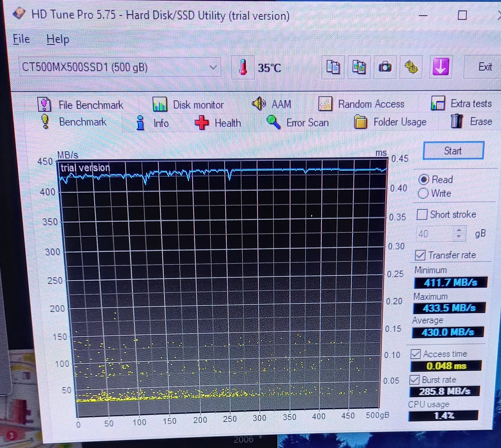This screenshot has height=448, width=501.
Task: Open the options wrench icon
Action: (x=411, y=67)
